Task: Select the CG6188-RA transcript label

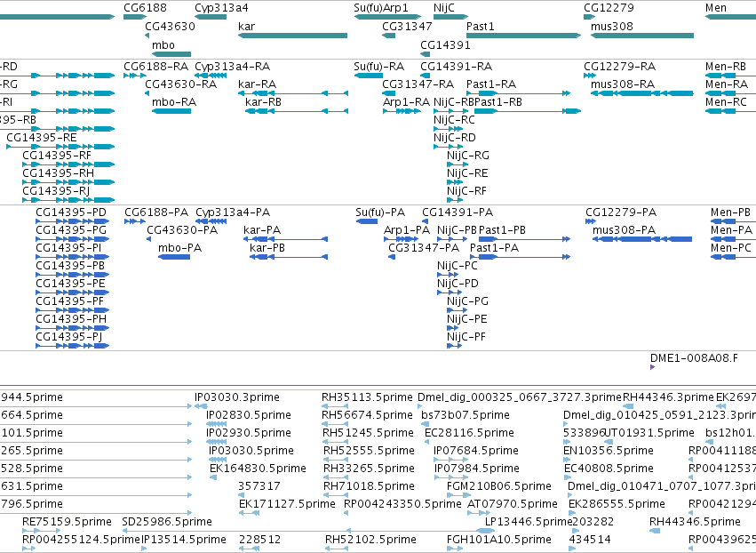Action: coord(155,66)
